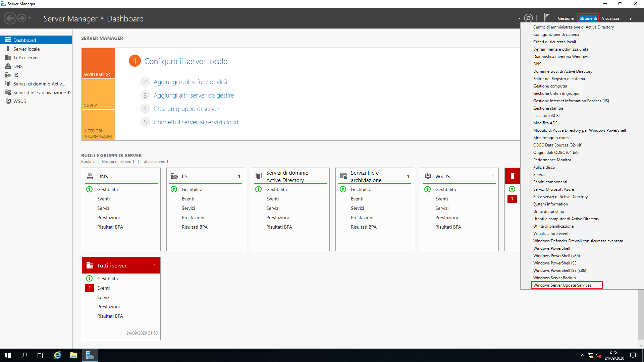Open the Gestione menu
644x362 pixels.
click(x=566, y=18)
